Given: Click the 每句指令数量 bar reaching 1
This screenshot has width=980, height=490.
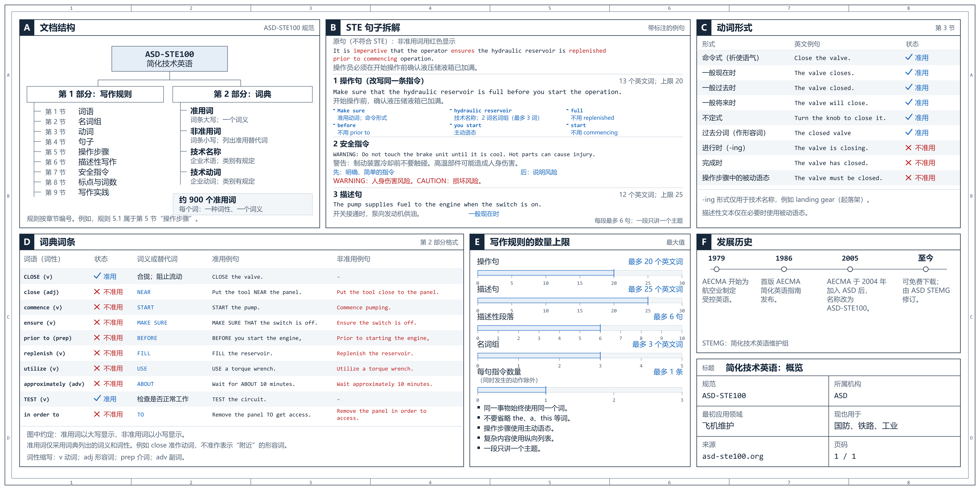Looking at the screenshot, I should (x=512, y=390).
